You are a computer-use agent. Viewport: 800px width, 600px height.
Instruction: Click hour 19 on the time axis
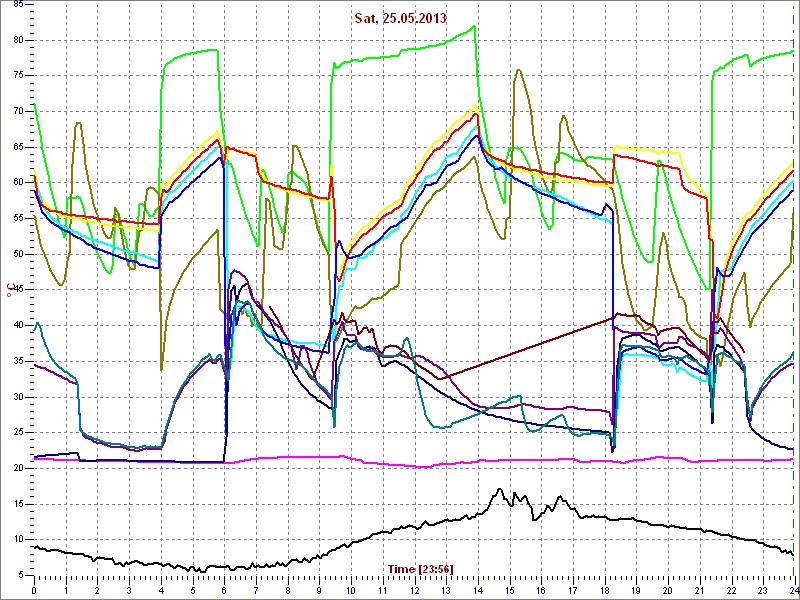pyautogui.click(x=635, y=590)
